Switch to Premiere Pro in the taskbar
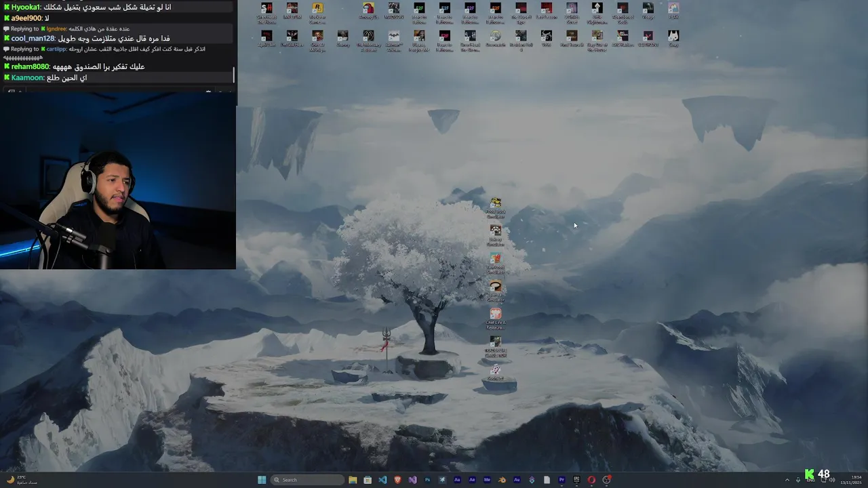 561,480
